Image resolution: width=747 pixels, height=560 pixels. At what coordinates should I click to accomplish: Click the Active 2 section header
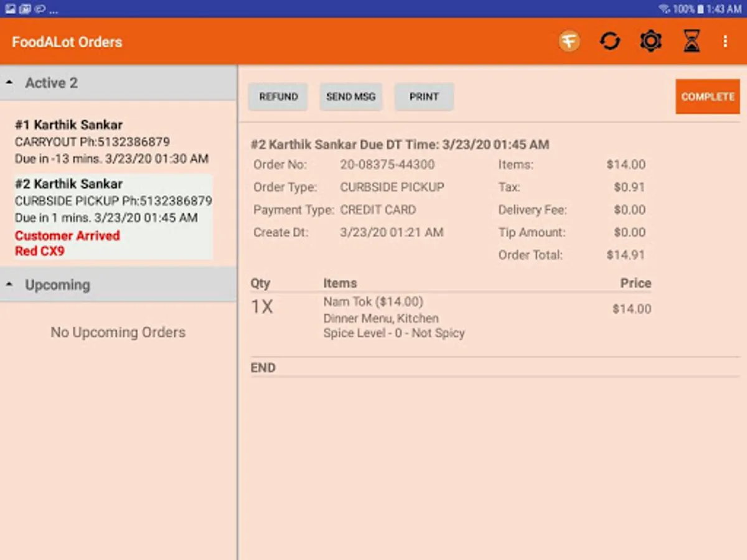[118, 83]
